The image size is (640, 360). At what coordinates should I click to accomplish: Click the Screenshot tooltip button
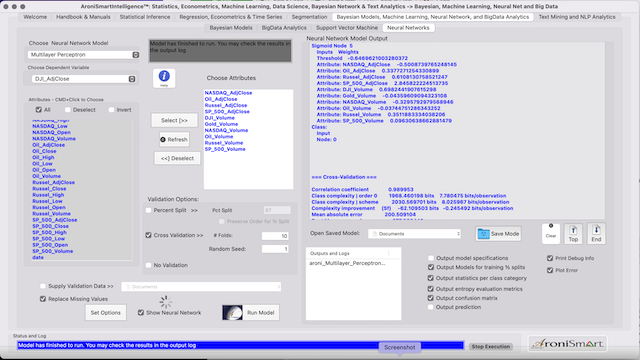[400, 347]
